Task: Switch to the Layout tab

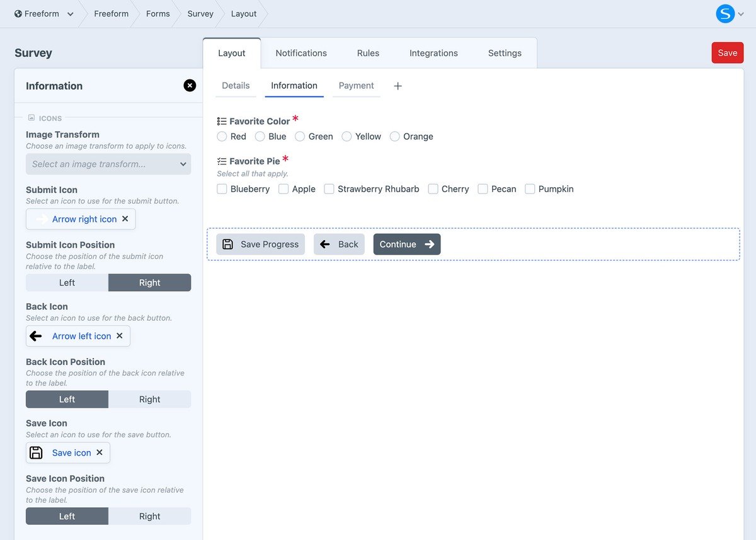Action: 232,53
